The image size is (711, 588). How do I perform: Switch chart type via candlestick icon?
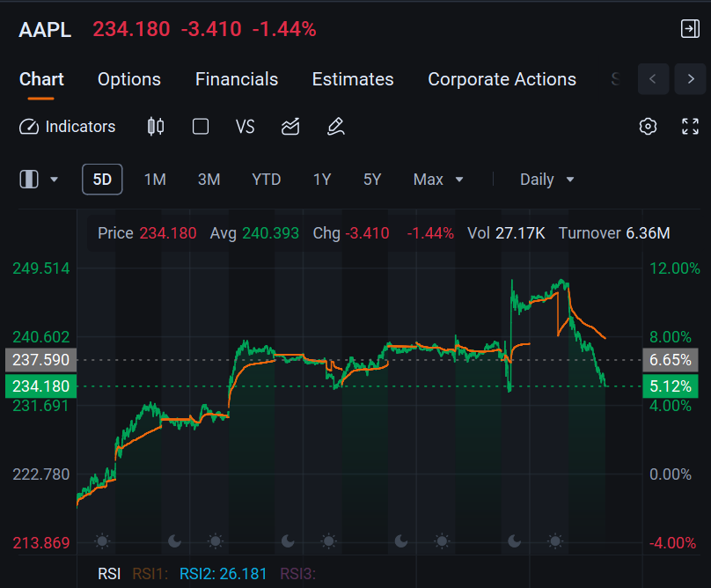[x=156, y=127]
